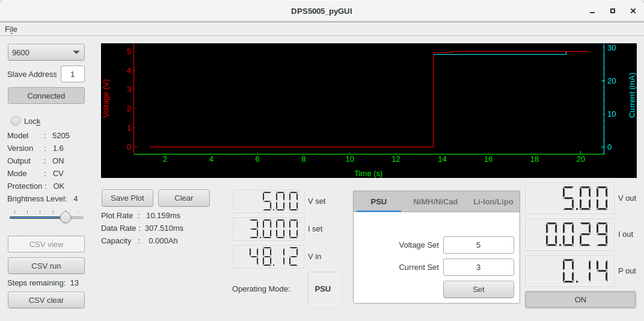Click the Model value 5205
This screenshot has height=321, width=644.
tap(61, 136)
